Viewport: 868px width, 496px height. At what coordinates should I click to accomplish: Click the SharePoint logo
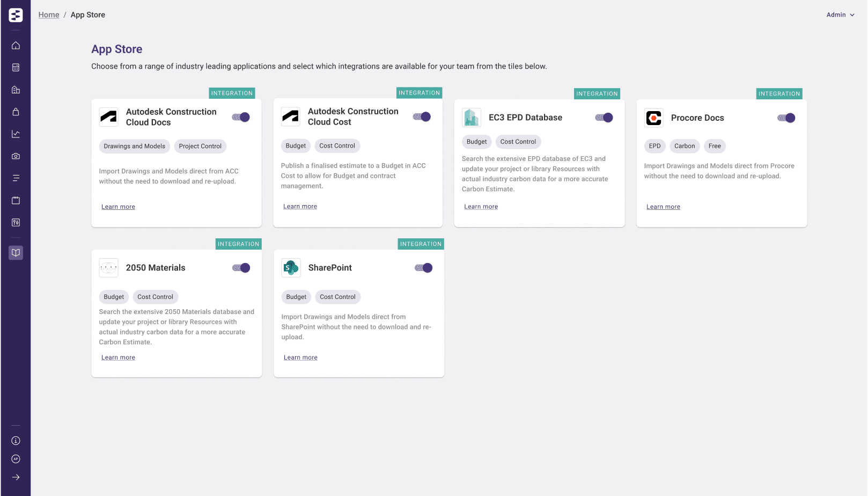(x=291, y=268)
